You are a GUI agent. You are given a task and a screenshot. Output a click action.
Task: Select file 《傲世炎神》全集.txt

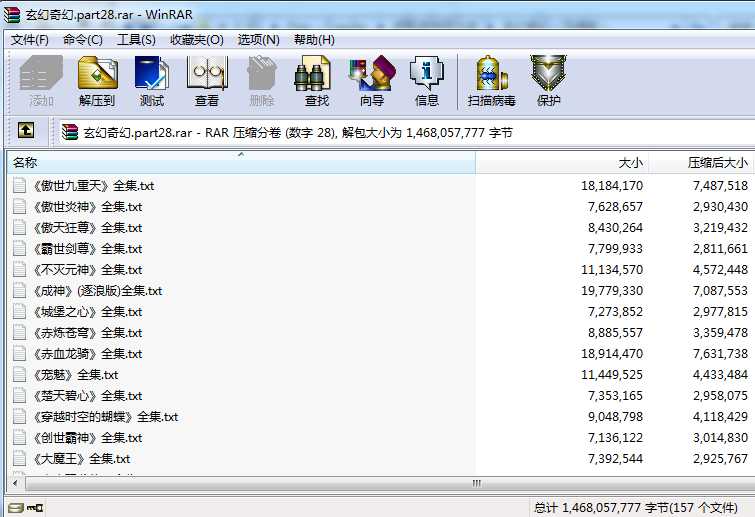[x=88, y=207]
